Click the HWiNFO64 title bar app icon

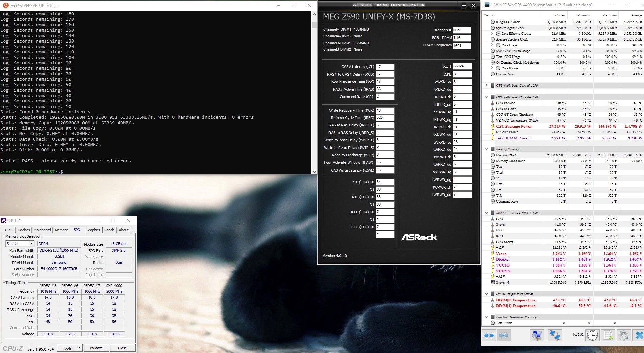(x=487, y=5)
